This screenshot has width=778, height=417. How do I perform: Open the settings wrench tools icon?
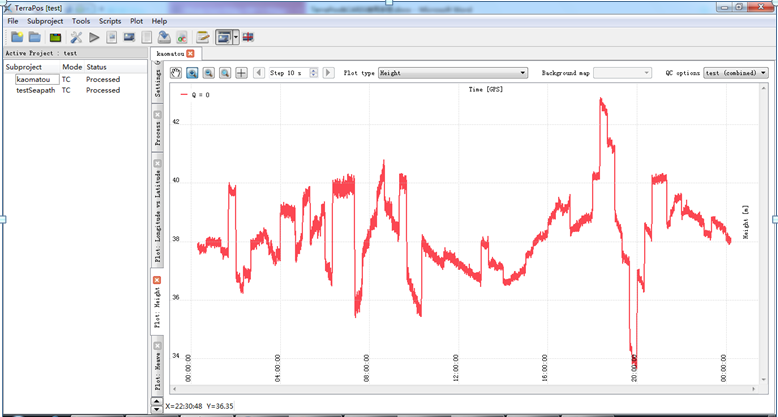coord(76,37)
